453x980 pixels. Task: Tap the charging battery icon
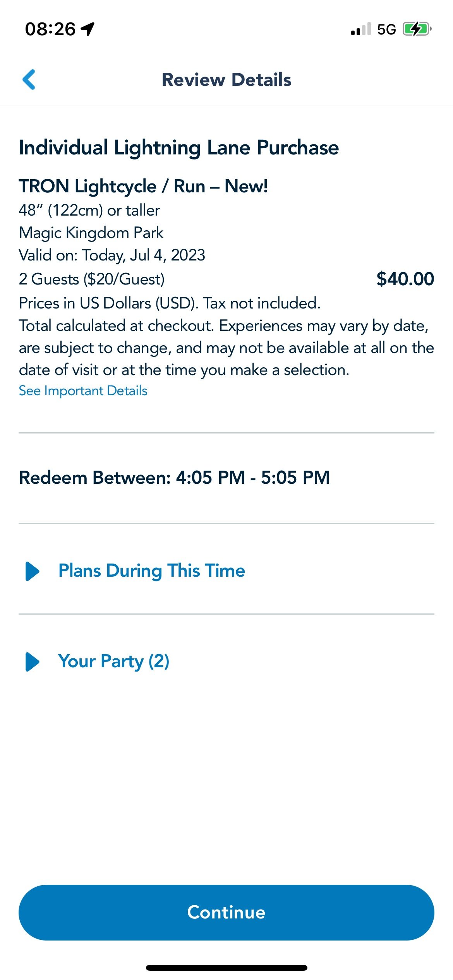pos(417,29)
